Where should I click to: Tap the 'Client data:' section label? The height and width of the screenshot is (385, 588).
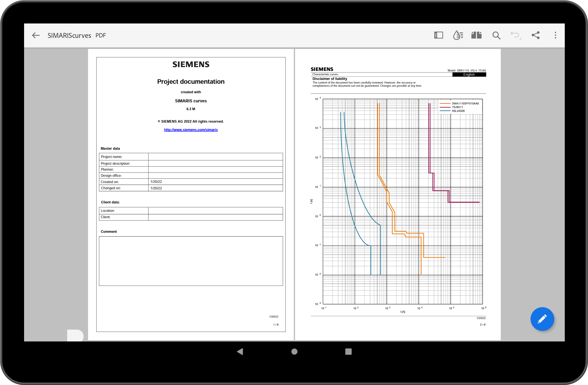[110, 202]
